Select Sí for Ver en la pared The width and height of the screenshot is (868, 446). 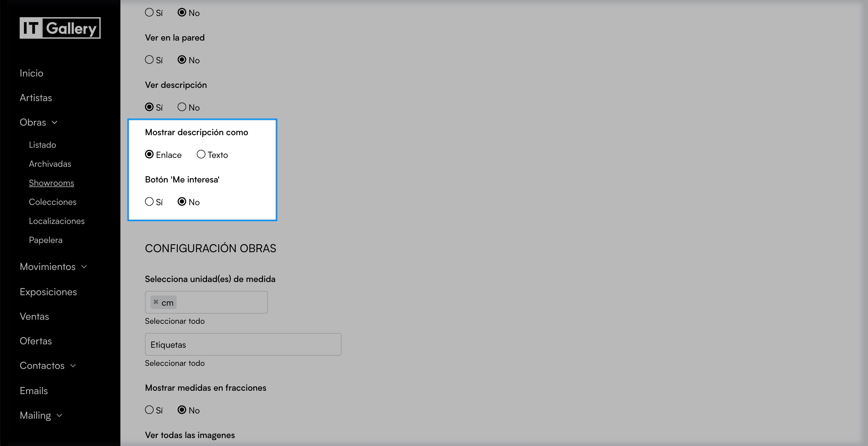[149, 60]
